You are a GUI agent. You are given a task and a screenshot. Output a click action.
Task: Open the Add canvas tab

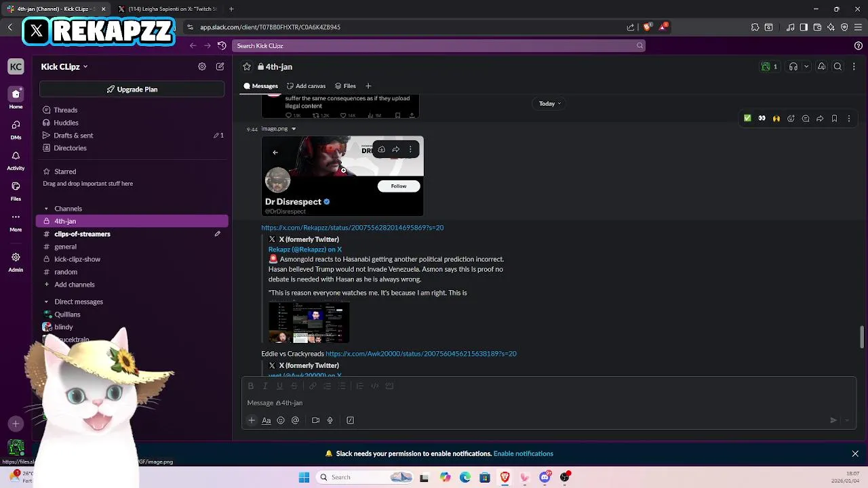click(306, 86)
